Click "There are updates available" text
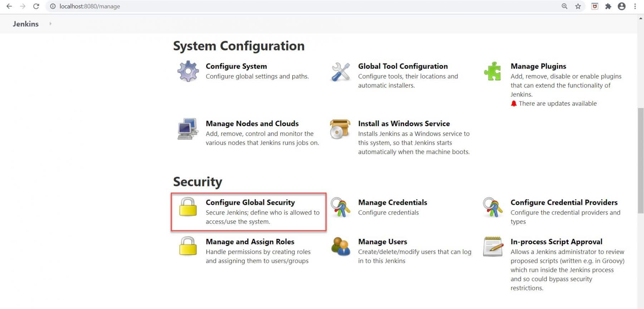The height and width of the screenshot is (309, 644). point(558,103)
